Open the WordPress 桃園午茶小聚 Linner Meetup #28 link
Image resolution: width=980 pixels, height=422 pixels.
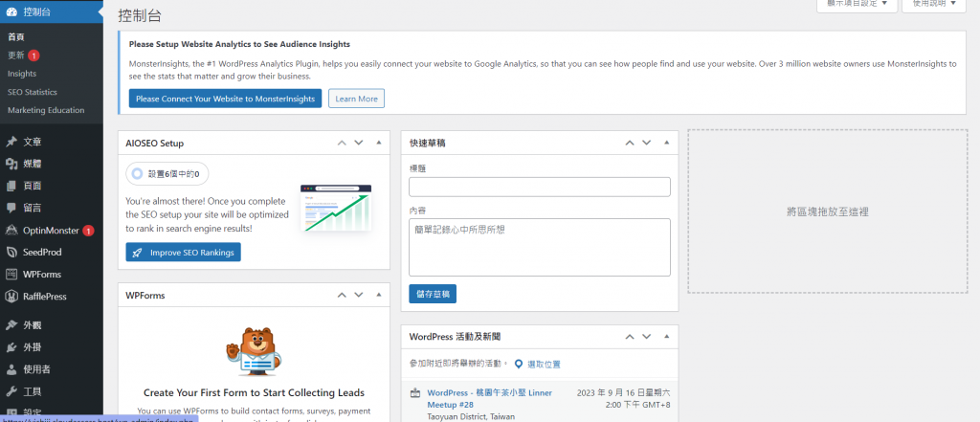point(489,398)
